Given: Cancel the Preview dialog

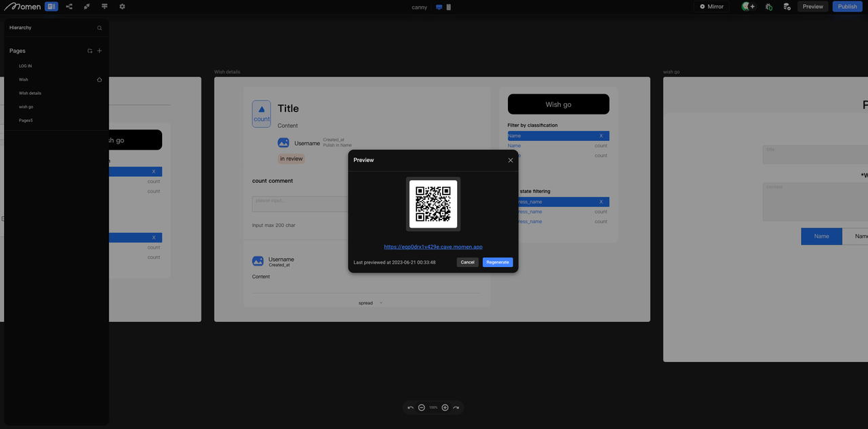Looking at the screenshot, I should [x=468, y=262].
